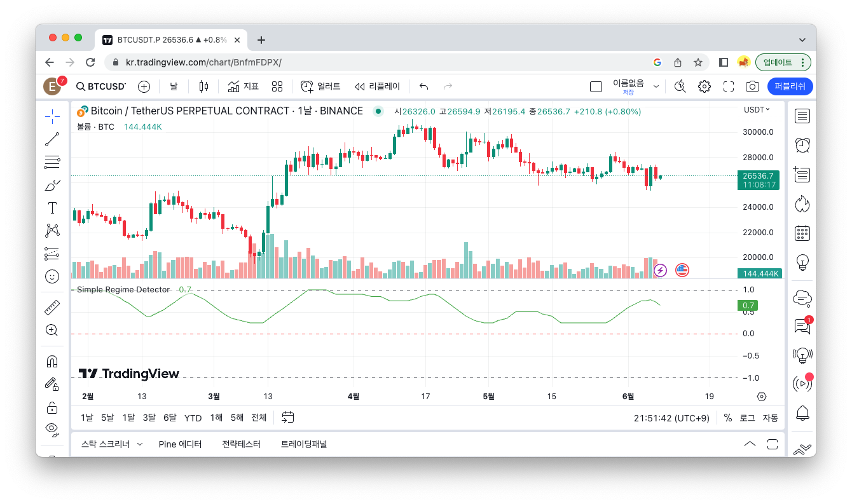Open the 지표 indicators dialog
Image resolution: width=852 pixels, height=504 pixels.
pos(243,86)
